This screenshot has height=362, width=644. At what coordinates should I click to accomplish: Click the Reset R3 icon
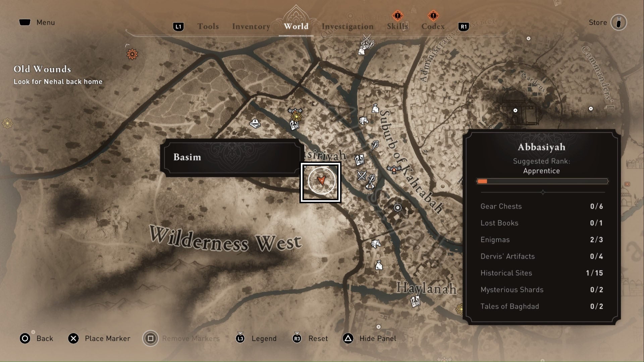pyautogui.click(x=297, y=338)
